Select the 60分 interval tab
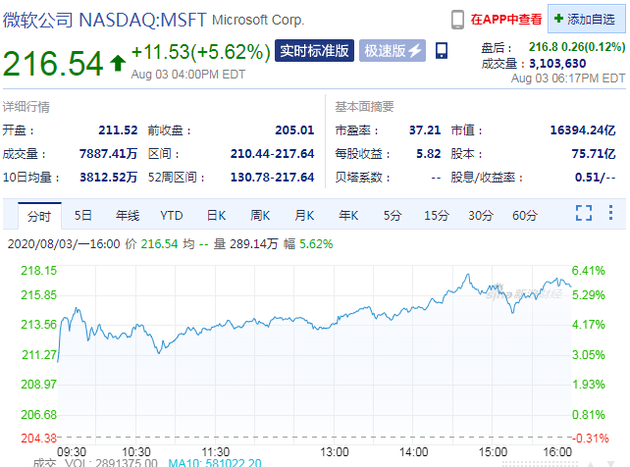This screenshot has height=467, width=630. pos(525,215)
